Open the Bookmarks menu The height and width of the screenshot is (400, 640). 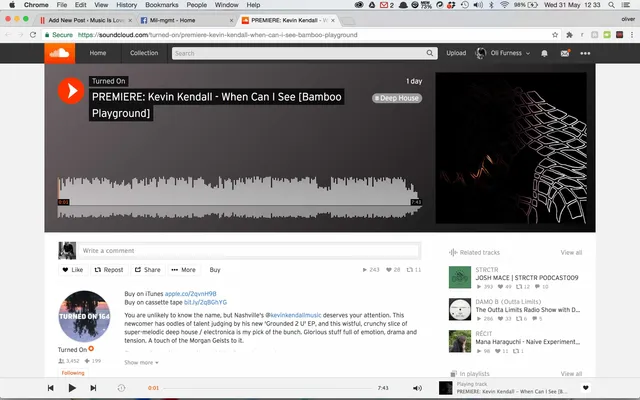pyautogui.click(x=162, y=5)
